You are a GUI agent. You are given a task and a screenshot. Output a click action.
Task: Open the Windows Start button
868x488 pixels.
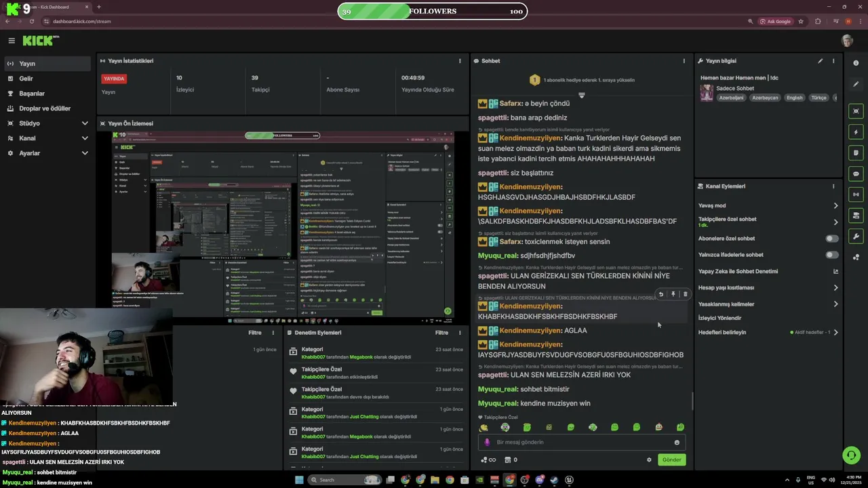[299, 480]
